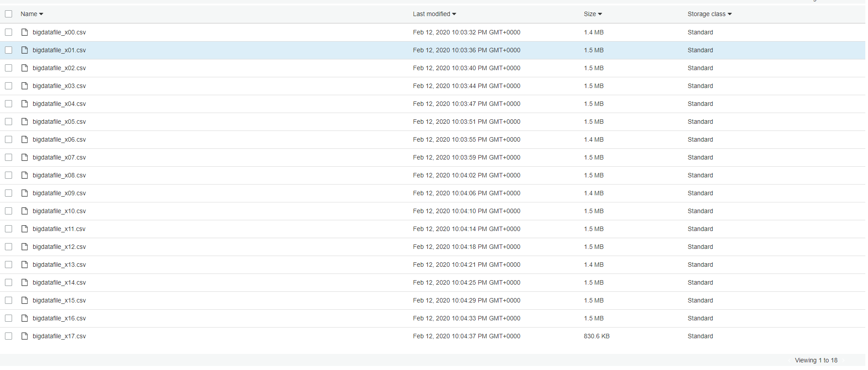Tick the checkbox for bigdatafile_x01.csv

[x=9, y=50]
